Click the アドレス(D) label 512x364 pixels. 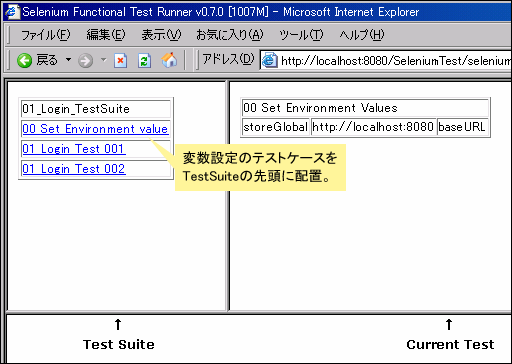228,60
